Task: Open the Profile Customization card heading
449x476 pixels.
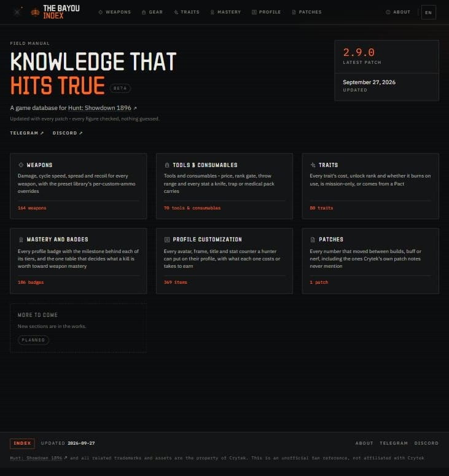Action: [208, 240]
